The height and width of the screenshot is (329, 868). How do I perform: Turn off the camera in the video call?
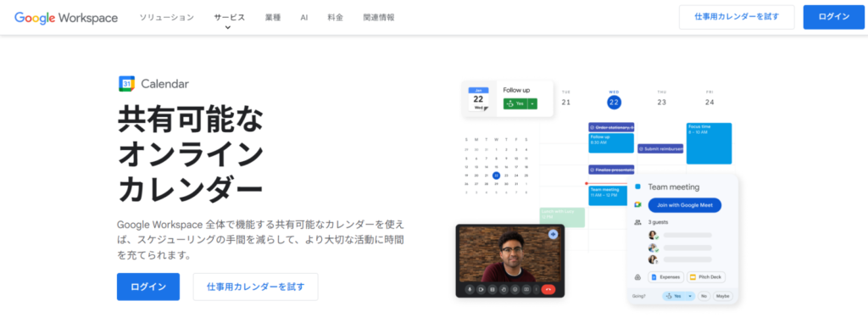(481, 289)
